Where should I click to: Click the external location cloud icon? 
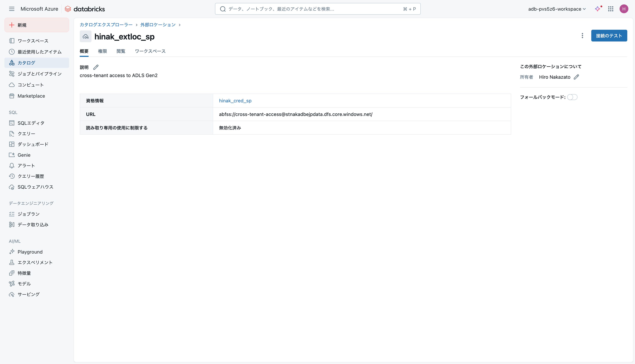86,37
